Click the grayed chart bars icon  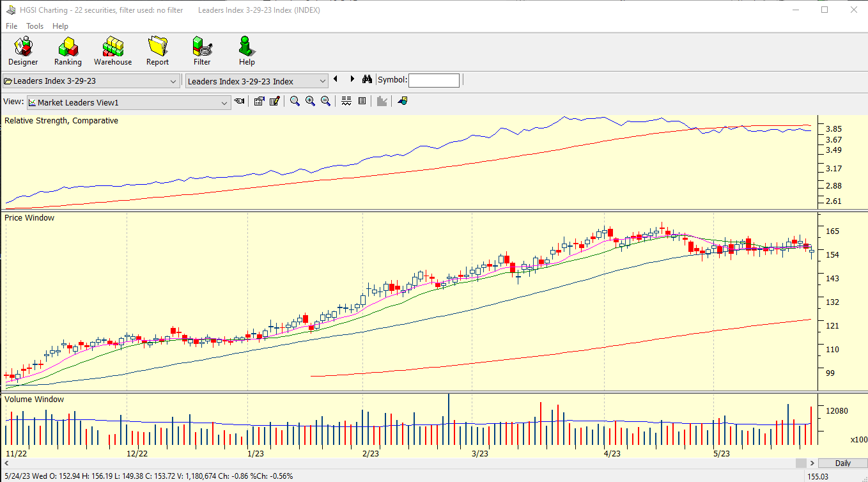382,101
